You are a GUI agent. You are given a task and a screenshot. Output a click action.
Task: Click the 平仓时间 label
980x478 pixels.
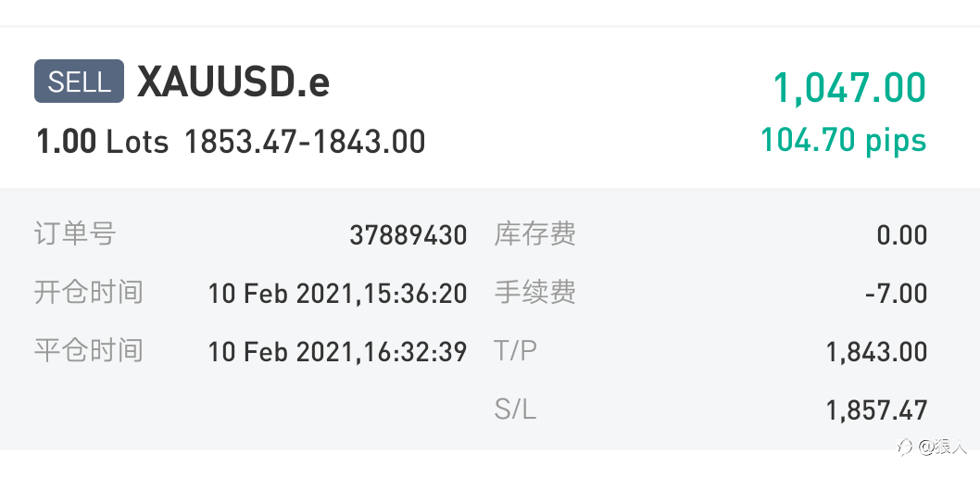(89, 350)
